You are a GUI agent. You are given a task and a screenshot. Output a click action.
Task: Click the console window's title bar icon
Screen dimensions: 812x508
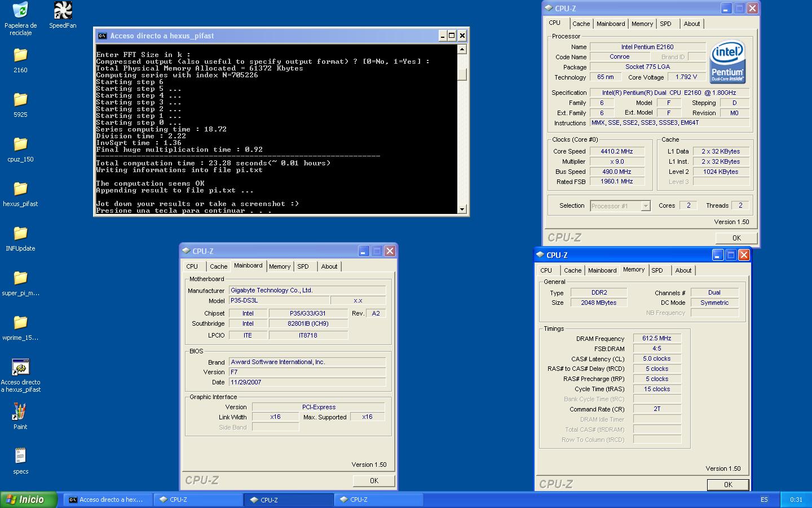[x=102, y=36]
